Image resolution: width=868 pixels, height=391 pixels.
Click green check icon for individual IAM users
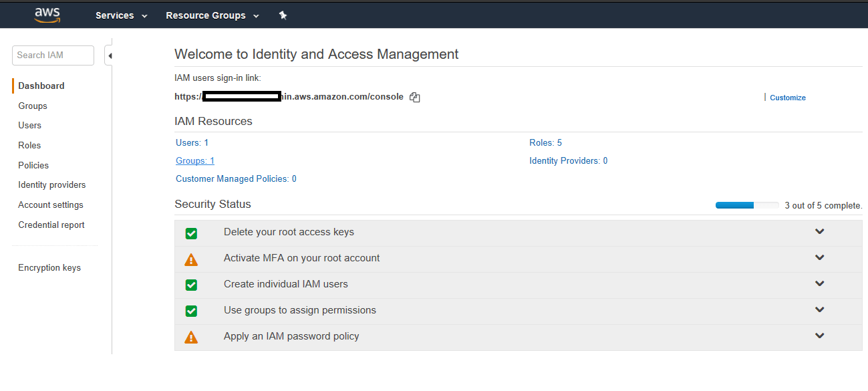(x=191, y=285)
